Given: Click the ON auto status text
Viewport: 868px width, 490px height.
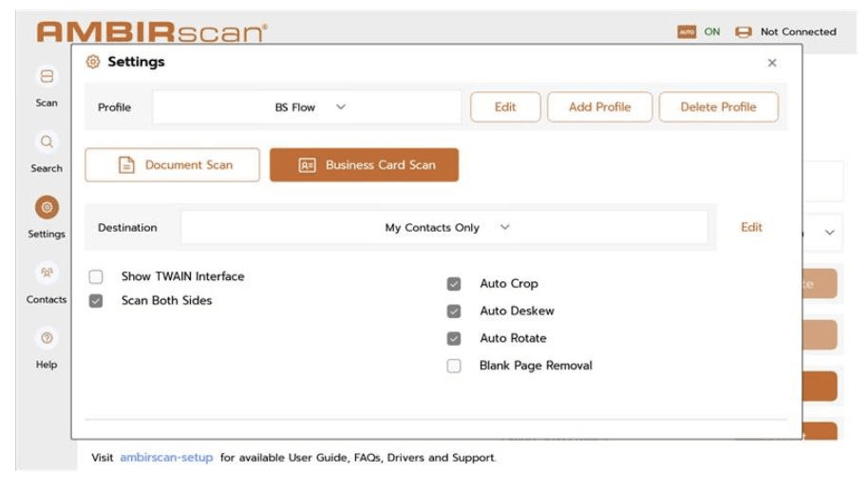Looking at the screenshot, I should pyautogui.click(x=712, y=32).
